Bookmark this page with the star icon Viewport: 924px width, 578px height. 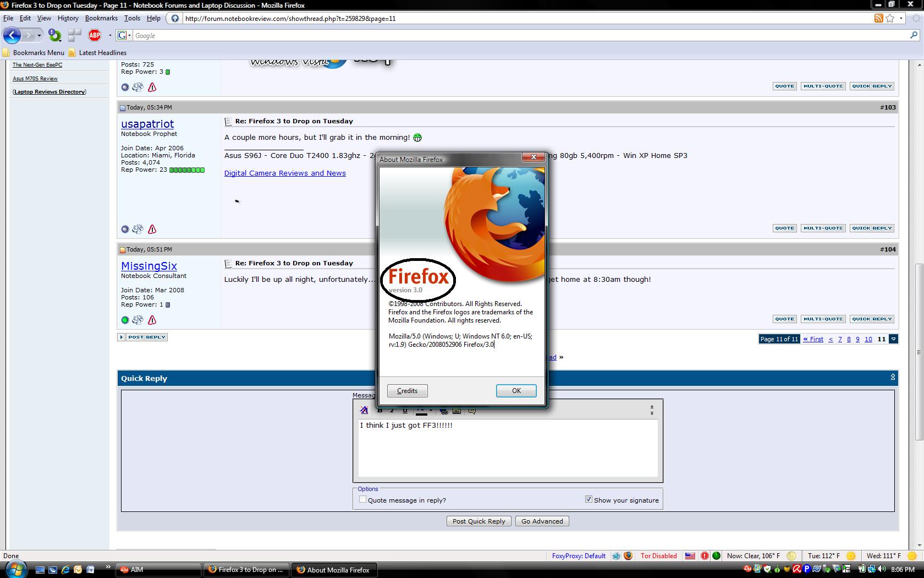point(890,18)
